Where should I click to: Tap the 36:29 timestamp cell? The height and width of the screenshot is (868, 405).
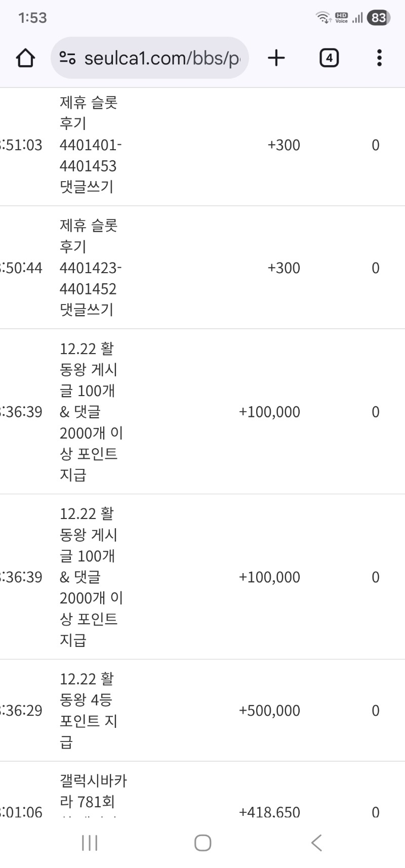(21, 711)
